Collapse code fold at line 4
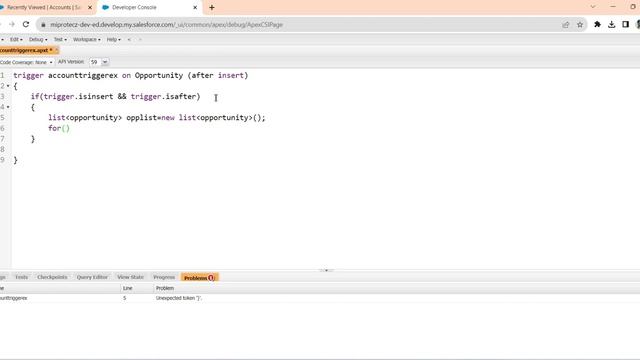640x360 pixels. click(8, 107)
